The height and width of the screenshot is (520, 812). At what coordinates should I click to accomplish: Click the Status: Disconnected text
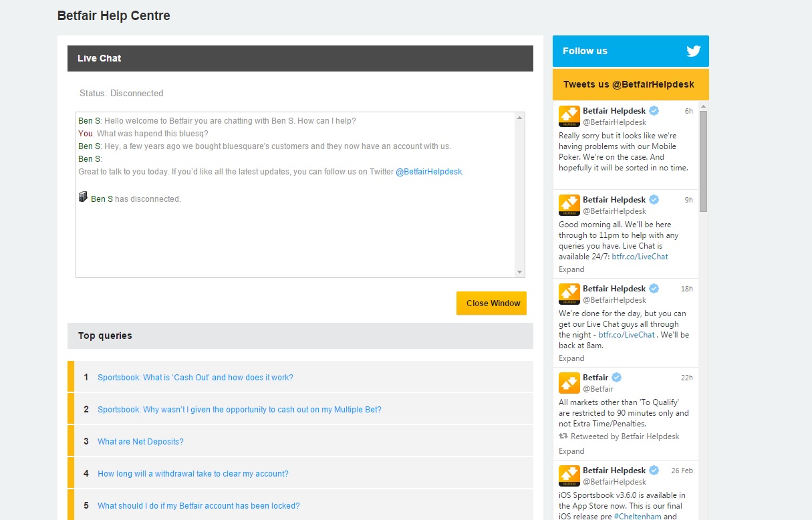tap(121, 94)
